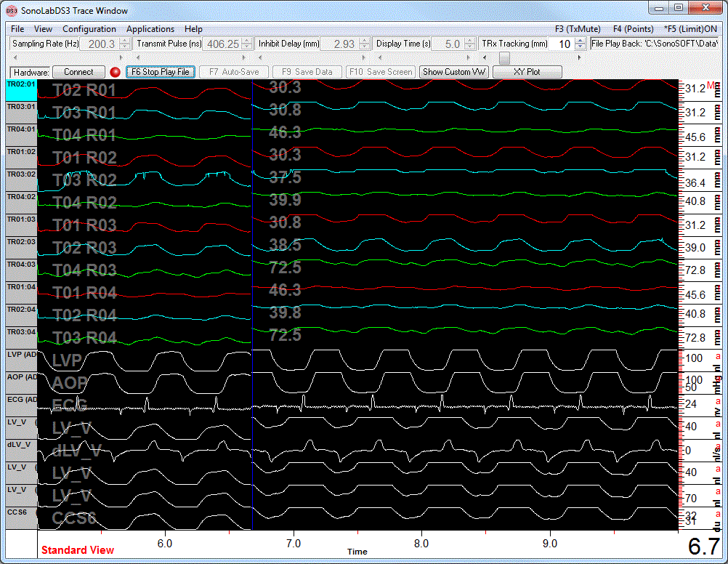Toggle the F5 (Limit)ON option

pos(690,29)
